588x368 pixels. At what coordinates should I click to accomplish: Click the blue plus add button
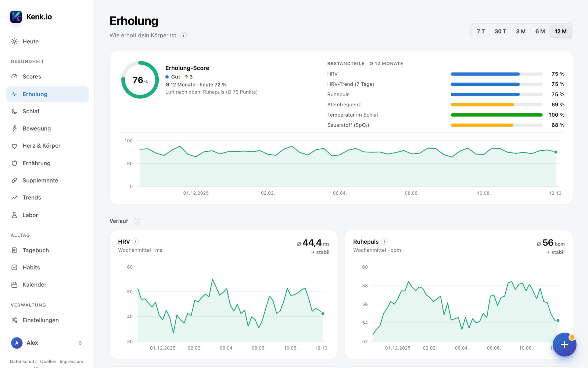(564, 344)
